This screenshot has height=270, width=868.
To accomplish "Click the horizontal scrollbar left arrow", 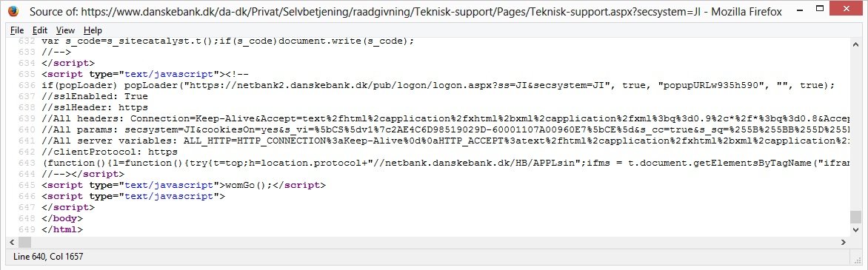I will 12,242.
